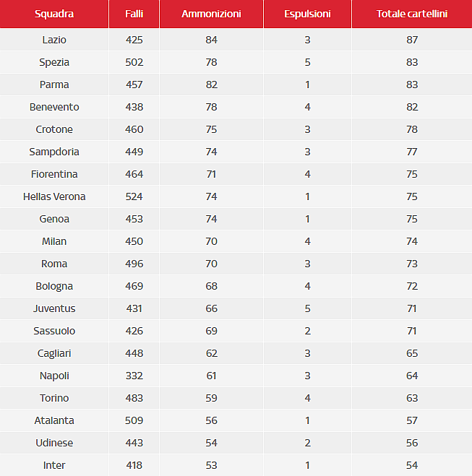
Task: Select the Hellas Verona row name
Action: point(54,196)
